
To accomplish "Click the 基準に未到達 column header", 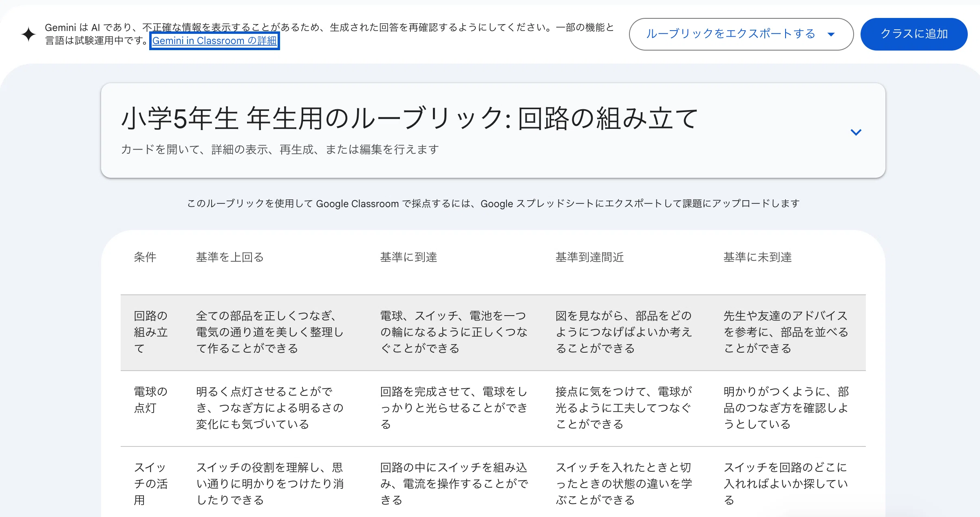I will tap(757, 257).
